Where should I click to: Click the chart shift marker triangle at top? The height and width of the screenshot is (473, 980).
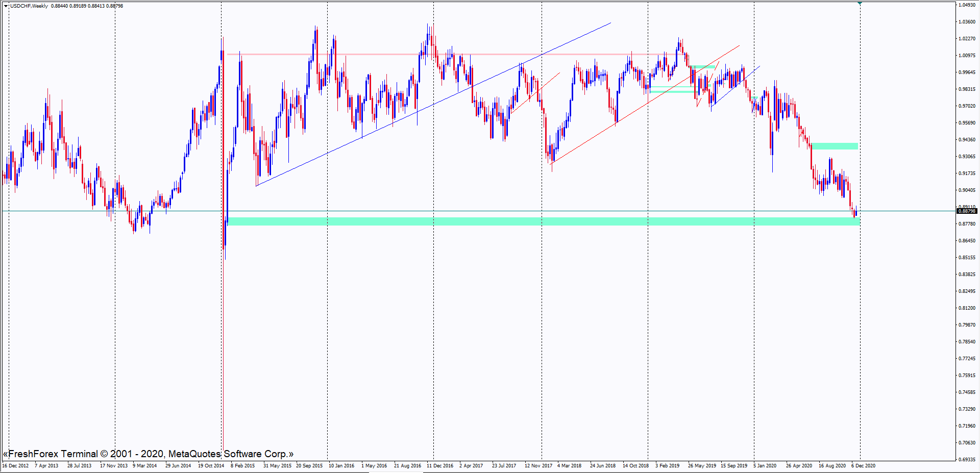click(860, 3)
